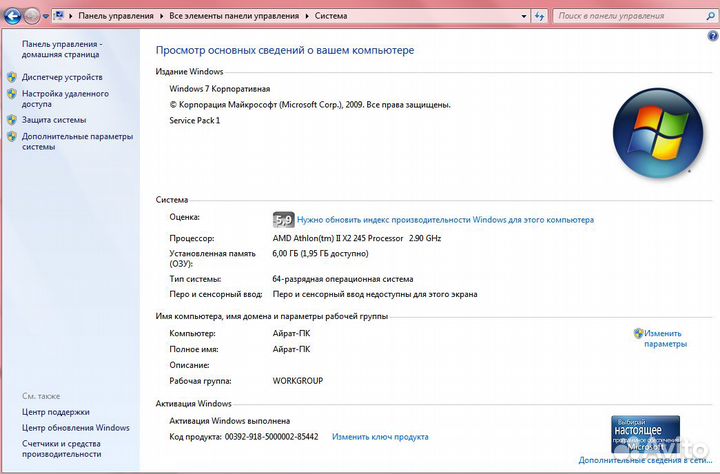Screen dimensions: 720x474
Task: Open Настройка удаленного доступа link
Action: [65, 98]
